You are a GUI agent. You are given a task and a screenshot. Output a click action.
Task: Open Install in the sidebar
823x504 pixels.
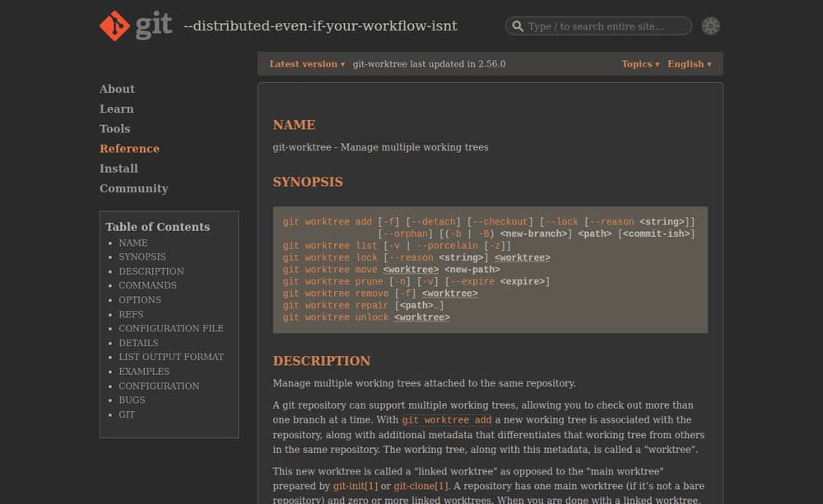[119, 169]
